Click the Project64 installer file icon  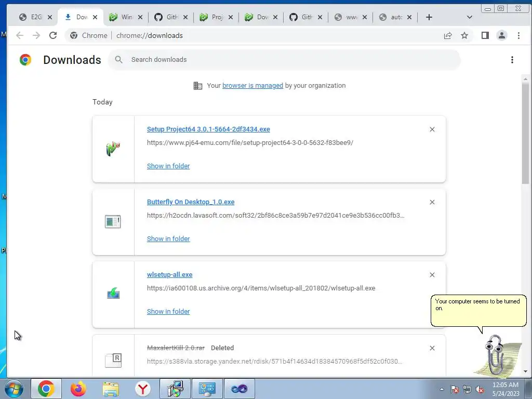[x=113, y=149]
